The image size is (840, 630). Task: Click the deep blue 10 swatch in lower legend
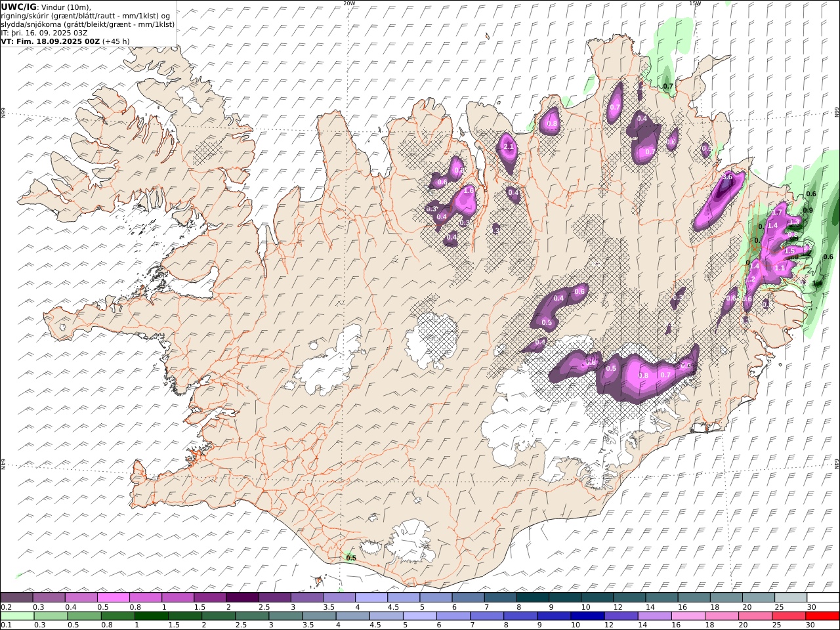tap(587, 616)
